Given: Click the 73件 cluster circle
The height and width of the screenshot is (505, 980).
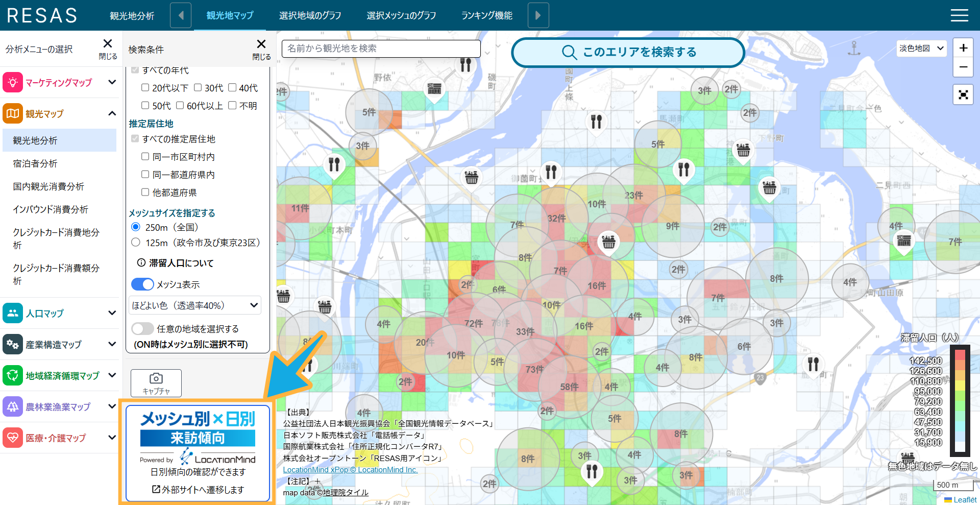Looking at the screenshot, I should [534, 369].
